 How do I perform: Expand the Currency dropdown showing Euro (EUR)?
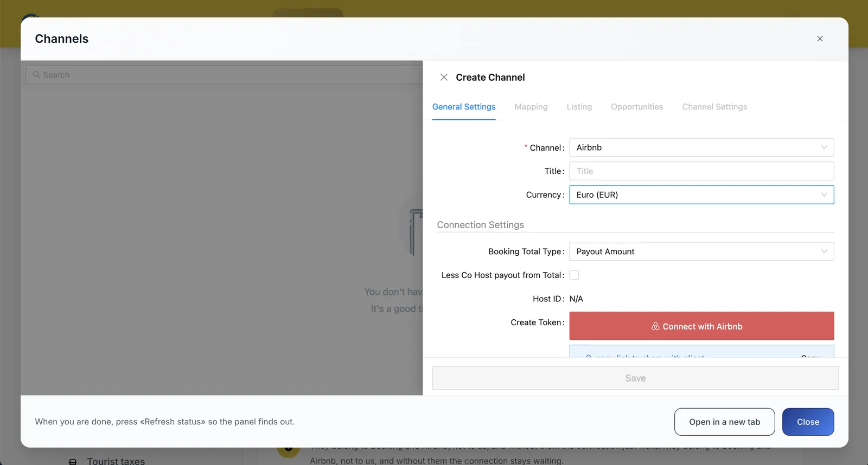click(701, 195)
